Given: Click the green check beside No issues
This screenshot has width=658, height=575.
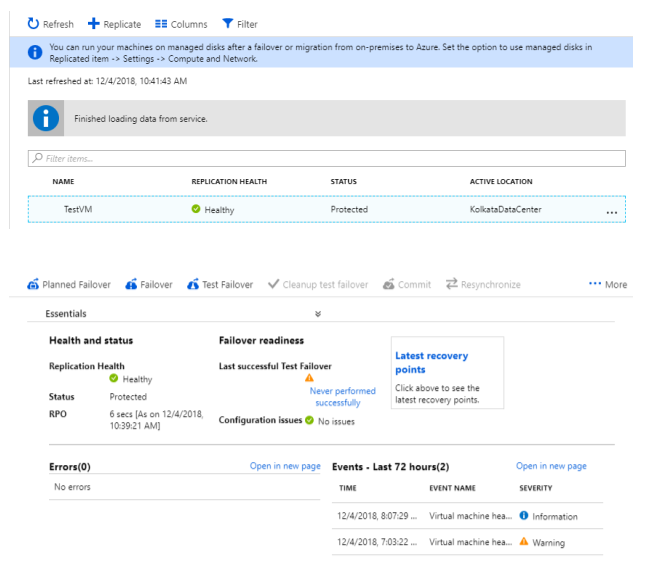Looking at the screenshot, I should point(309,420).
